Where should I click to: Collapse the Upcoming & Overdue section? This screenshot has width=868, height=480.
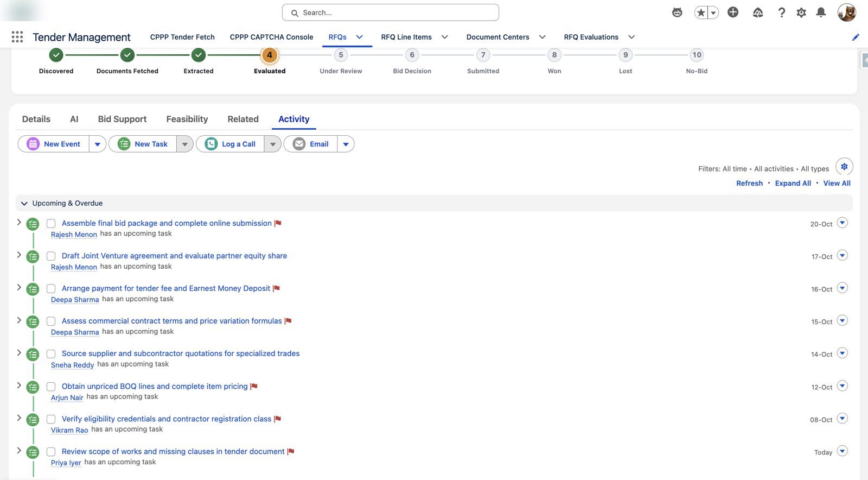click(x=24, y=203)
